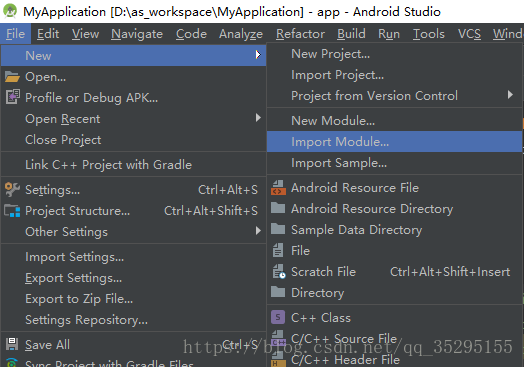
Task: Open the Navigate menu
Action: click(x=137, y=34)
